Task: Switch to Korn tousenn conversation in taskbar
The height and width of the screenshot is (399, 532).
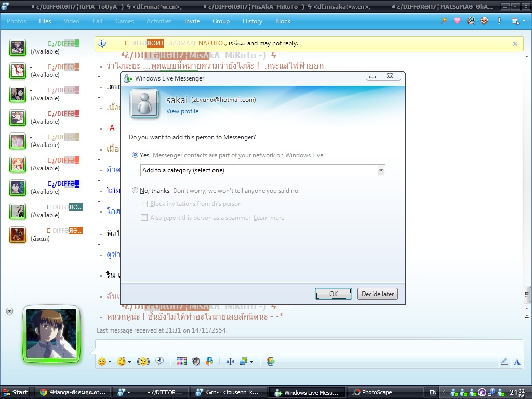Action: tap(229, 392)
